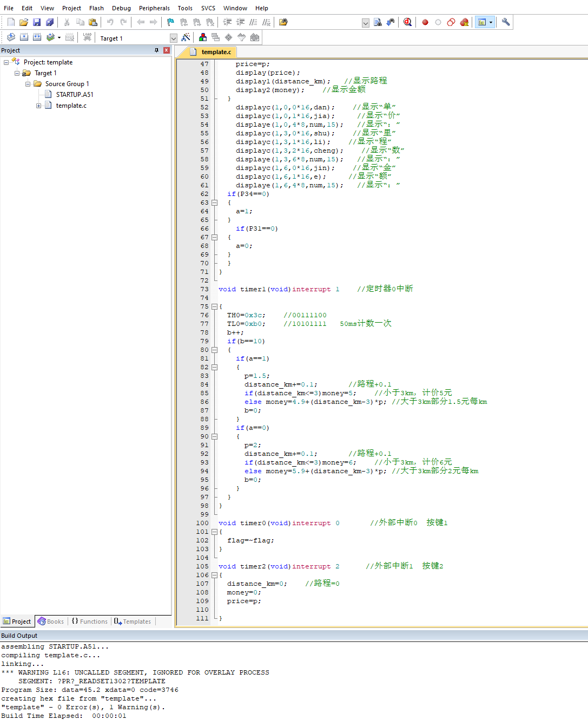Image resolution: width=588 pixels, height=726 pixels.
Task: Open Target Options magic wand icon
Action: point(186,37)
